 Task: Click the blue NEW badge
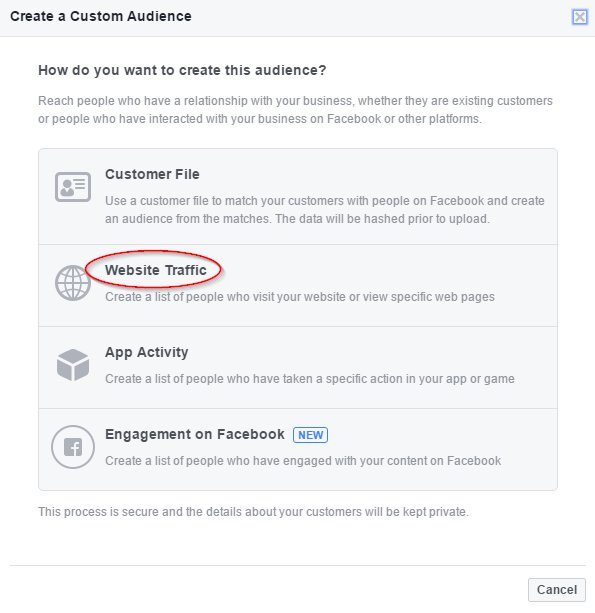(310, 435)
